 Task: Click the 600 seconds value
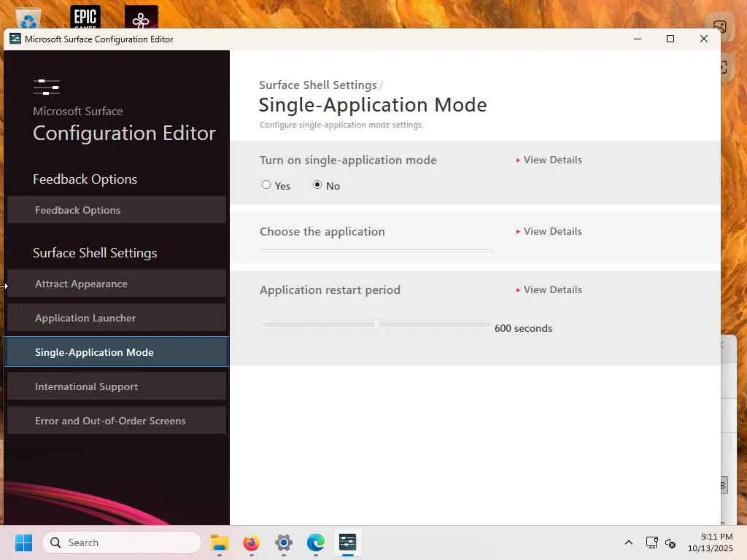[523, 329]
